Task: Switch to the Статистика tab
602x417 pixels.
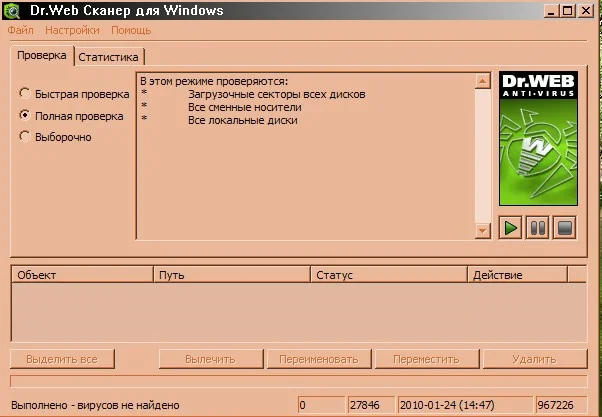Action: pos(108,57)
